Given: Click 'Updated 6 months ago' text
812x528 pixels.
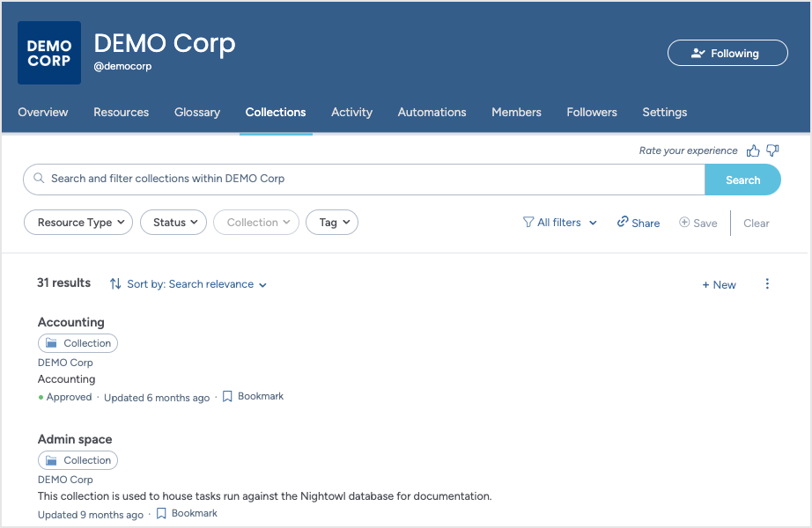Looking at the screenshot, I should (157, 398).
